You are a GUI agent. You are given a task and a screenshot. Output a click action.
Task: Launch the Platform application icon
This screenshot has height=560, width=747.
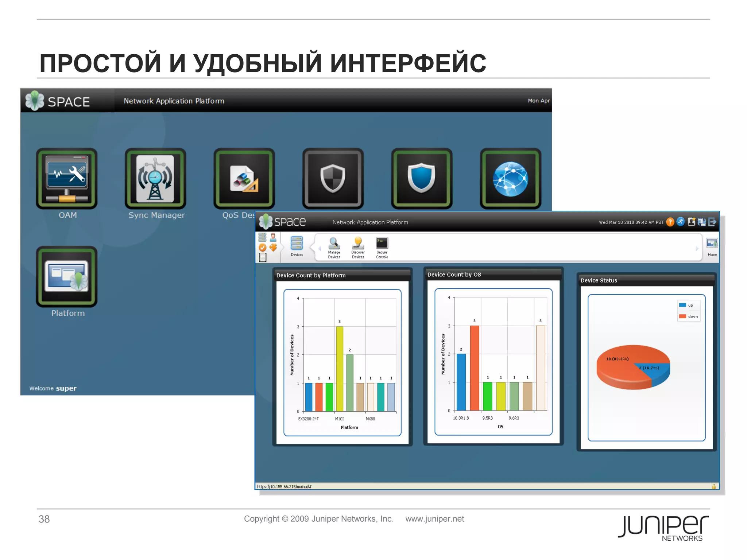pyautogui.click(x=67, y=276)
